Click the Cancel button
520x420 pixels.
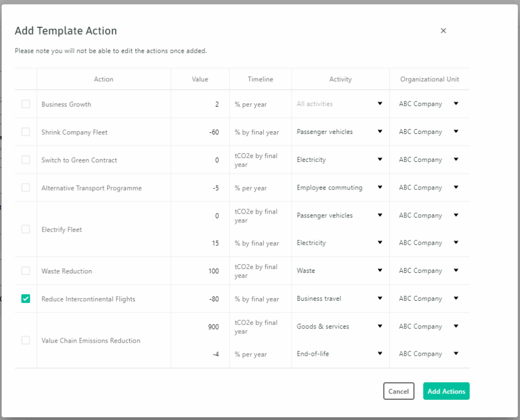point(399,391)
